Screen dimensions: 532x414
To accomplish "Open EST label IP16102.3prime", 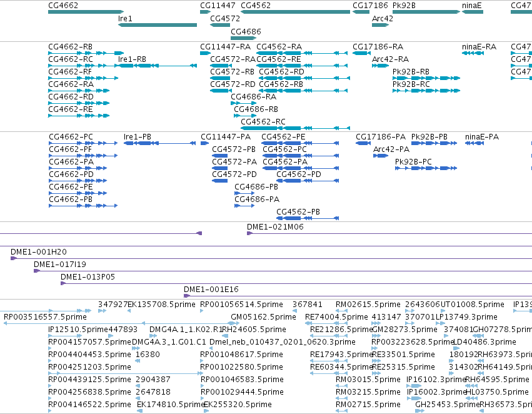I will click(x=436, y=380).
